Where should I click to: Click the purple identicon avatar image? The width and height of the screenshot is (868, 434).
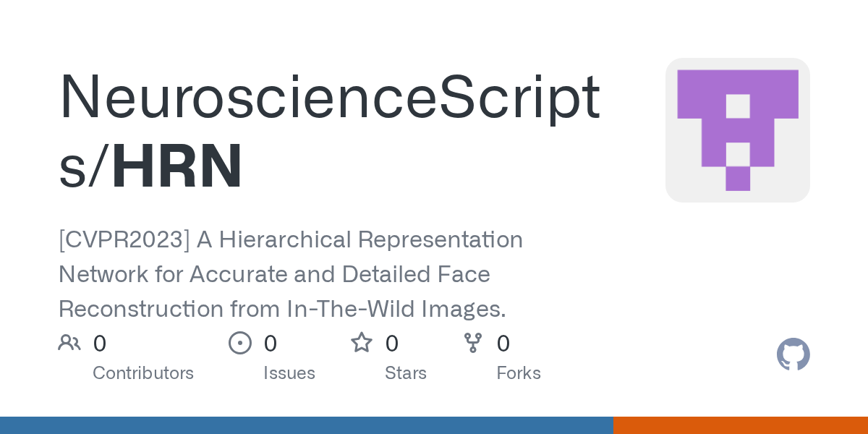pyautogui.click(x=738, y=130)
